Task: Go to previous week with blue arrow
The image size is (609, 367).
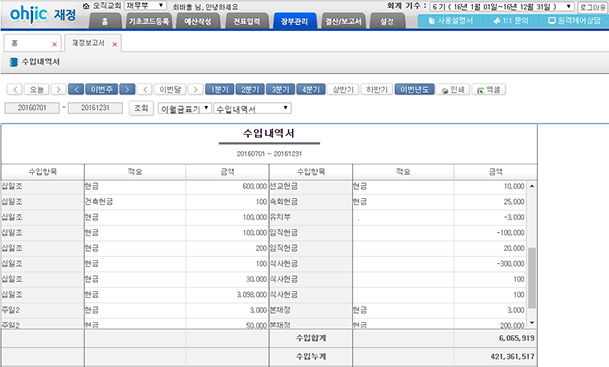Action: pyautogui.click(x=76, y=89)
